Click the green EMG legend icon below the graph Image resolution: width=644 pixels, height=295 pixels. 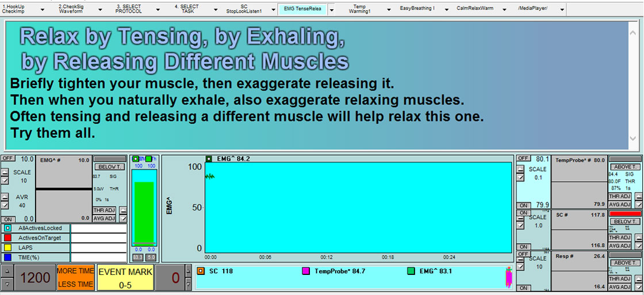[411, 271]
